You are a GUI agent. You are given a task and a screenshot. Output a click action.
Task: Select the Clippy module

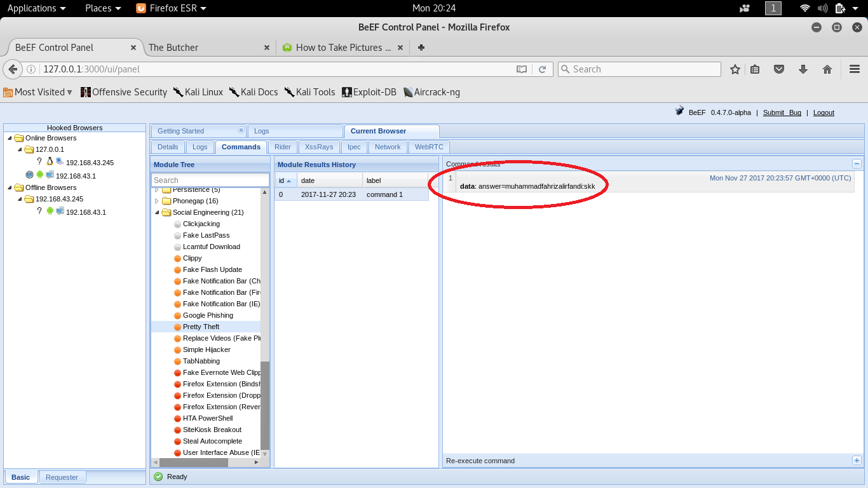[193, 258]
